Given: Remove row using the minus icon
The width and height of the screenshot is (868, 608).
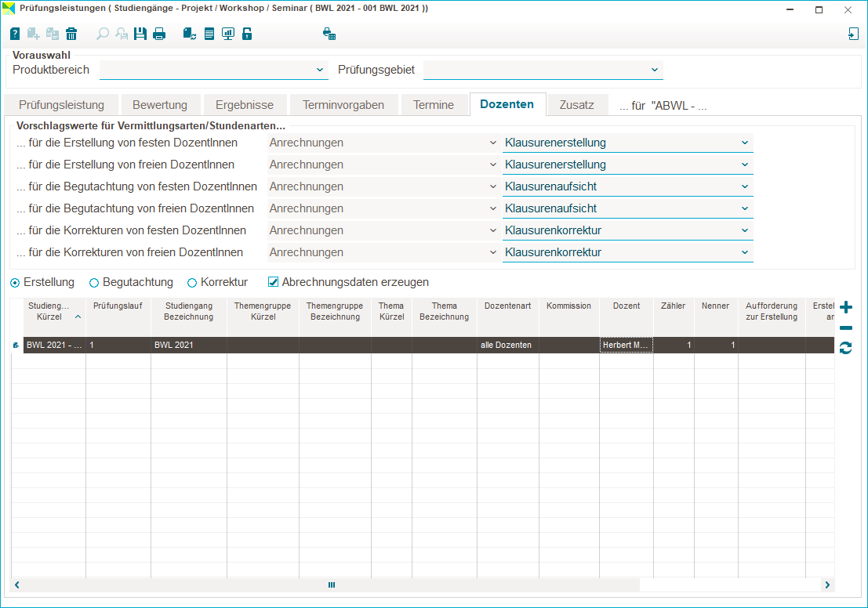Looking at the screenshot, I should pos(846,328).
